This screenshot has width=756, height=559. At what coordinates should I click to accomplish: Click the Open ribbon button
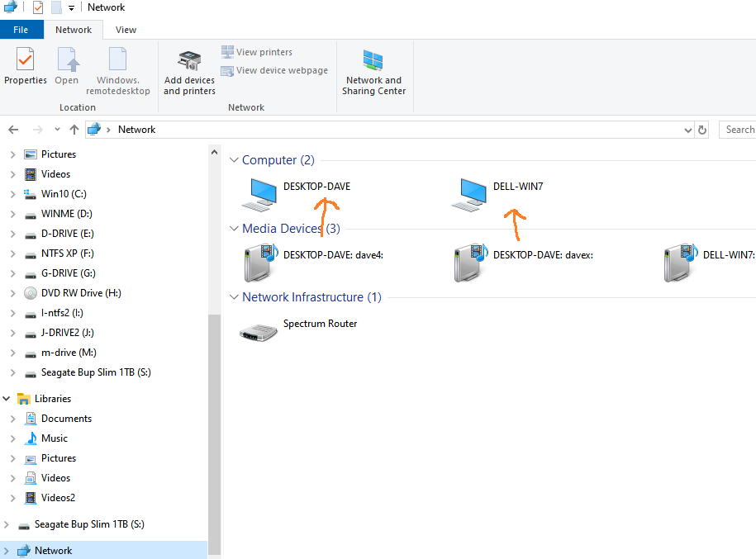67,67
